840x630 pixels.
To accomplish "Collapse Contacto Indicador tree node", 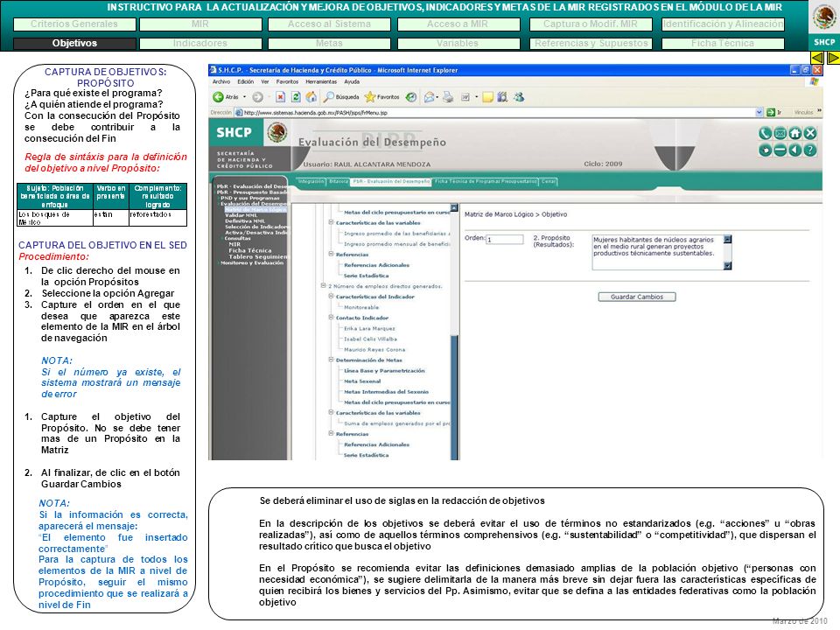I will pos(331,317).
